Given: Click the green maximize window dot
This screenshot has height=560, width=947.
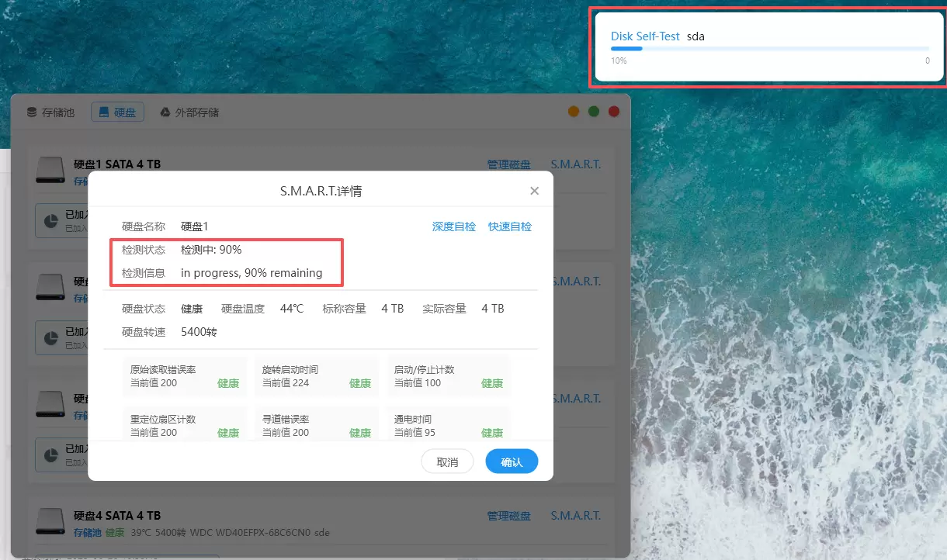Looking at the screenshot, I should tap(594, 112).
